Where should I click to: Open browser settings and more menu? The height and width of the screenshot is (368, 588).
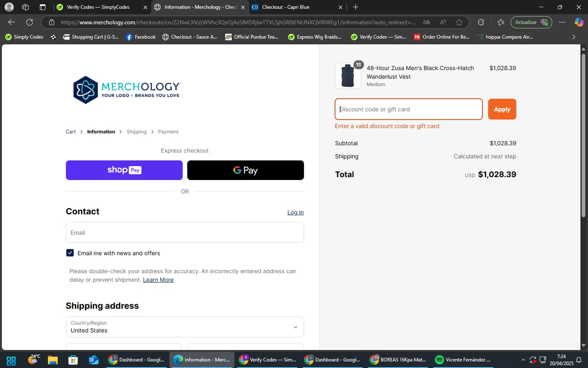562,22
